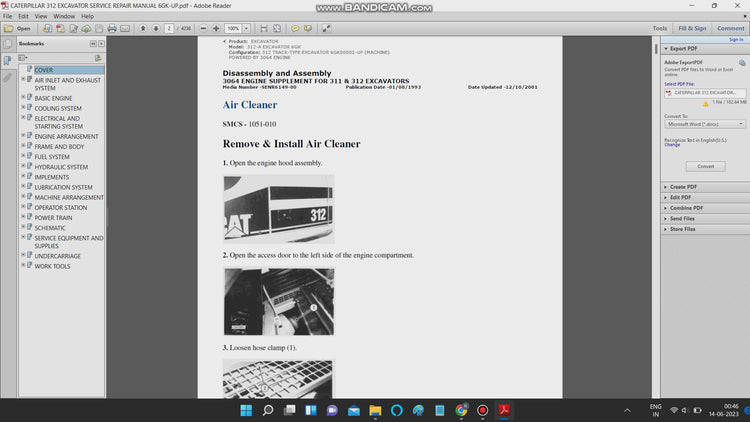Click the Convert button
The height and width of the screenshot is (422, 750).
pyautogui.click(x=705, y=167)
